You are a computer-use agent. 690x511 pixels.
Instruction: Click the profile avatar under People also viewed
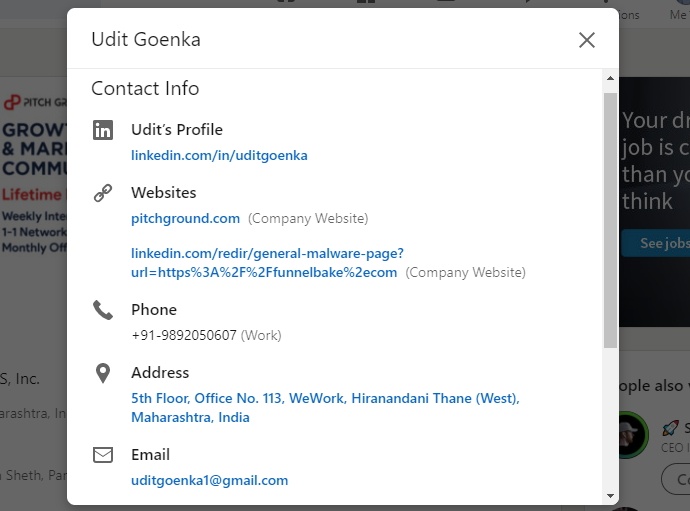pos(633,435)
